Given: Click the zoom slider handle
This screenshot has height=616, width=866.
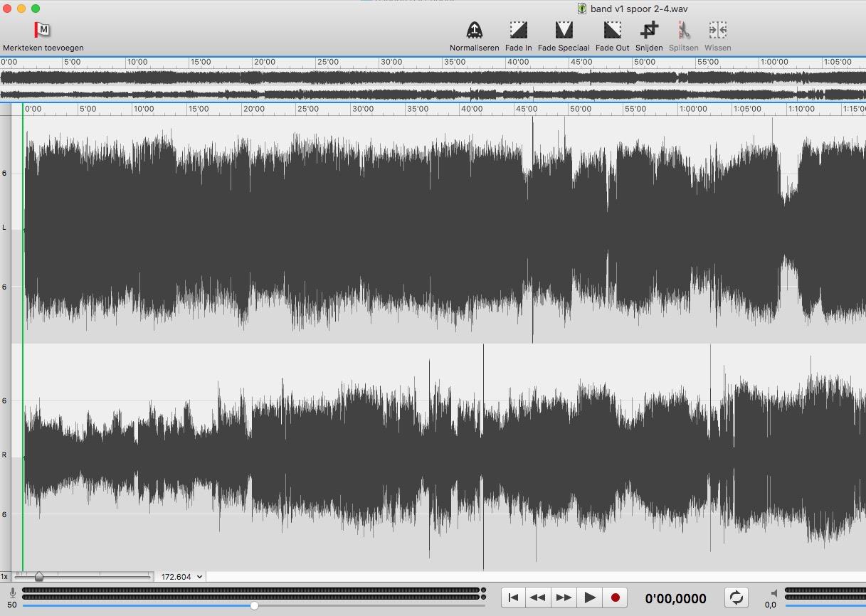Looking at the screenshot, I should click(39, 577).
